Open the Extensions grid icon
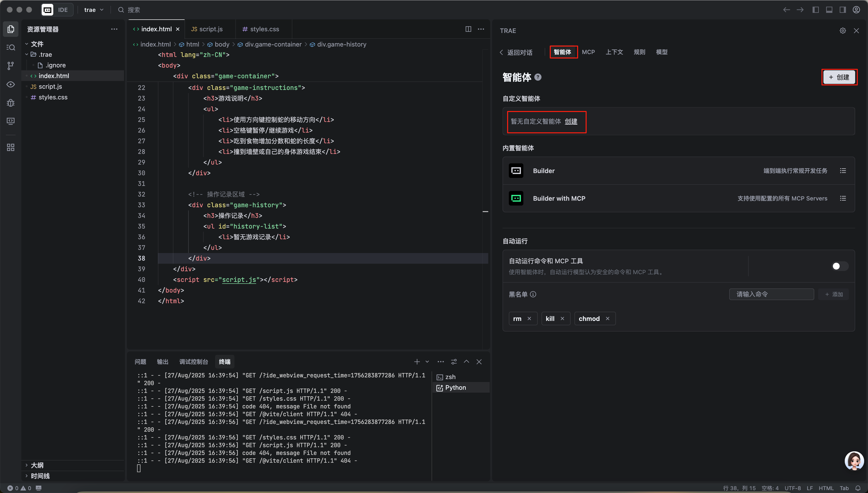868x493 pixels. [10, 147]
